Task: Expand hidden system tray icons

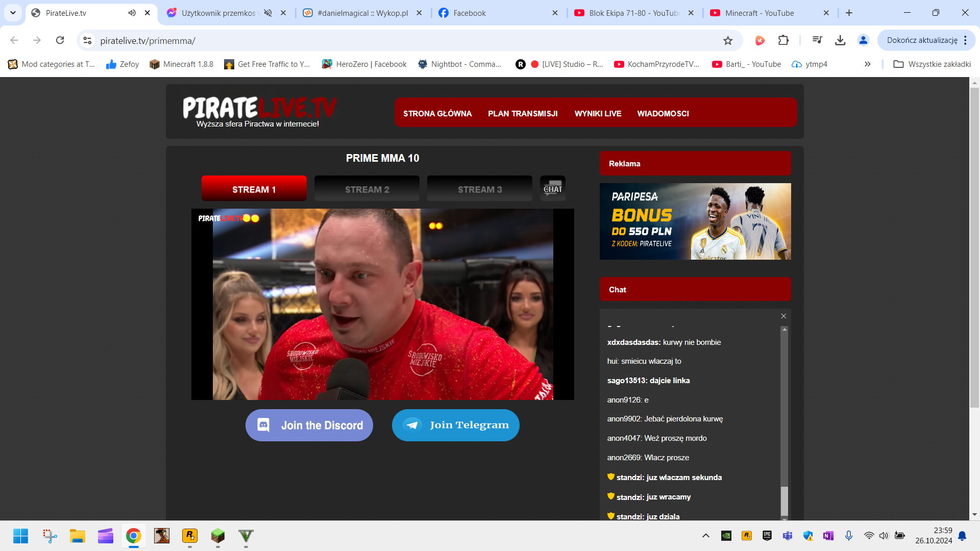Action: 705,536
